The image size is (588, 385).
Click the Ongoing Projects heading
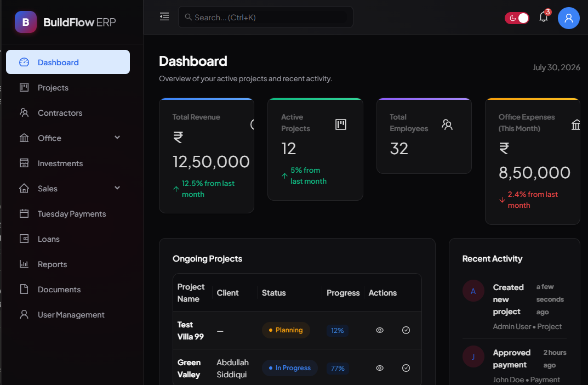[x=207, y=258]
